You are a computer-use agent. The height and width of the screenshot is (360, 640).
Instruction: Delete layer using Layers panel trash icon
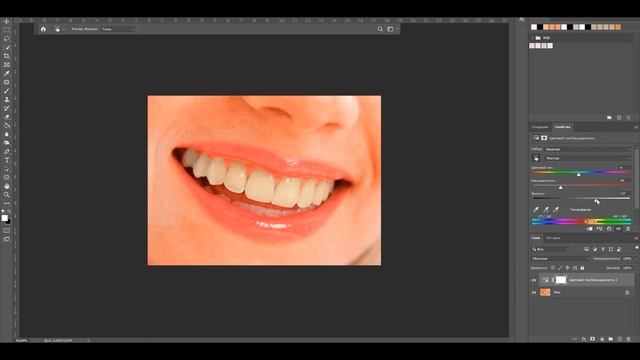pyautogui.click(x=629, y=339)
